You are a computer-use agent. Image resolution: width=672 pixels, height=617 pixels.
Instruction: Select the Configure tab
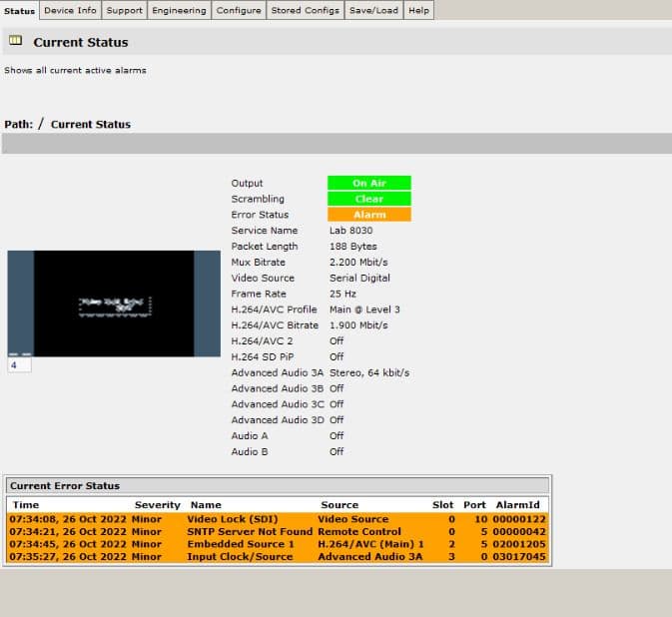point(239,10)
